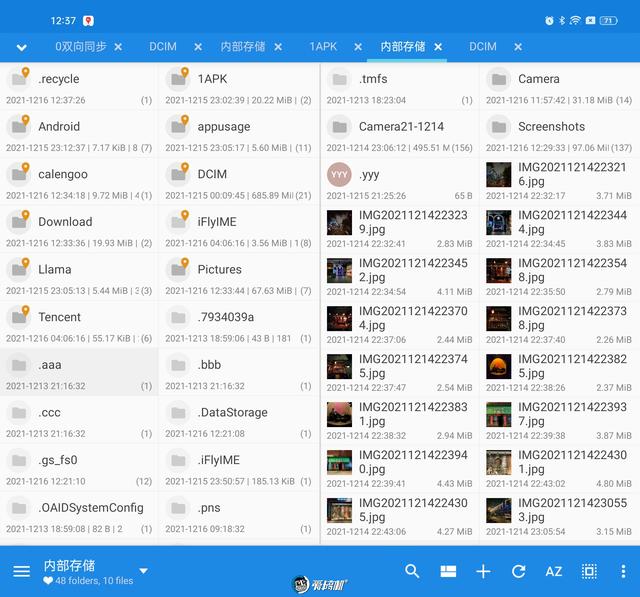Open the search magnifier icon
This screenshot has height=597, width=640.
(x=412, y=570)
